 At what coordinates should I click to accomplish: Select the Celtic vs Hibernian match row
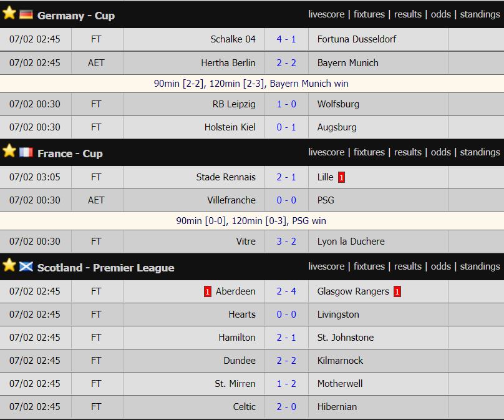[x=252, y=407]
